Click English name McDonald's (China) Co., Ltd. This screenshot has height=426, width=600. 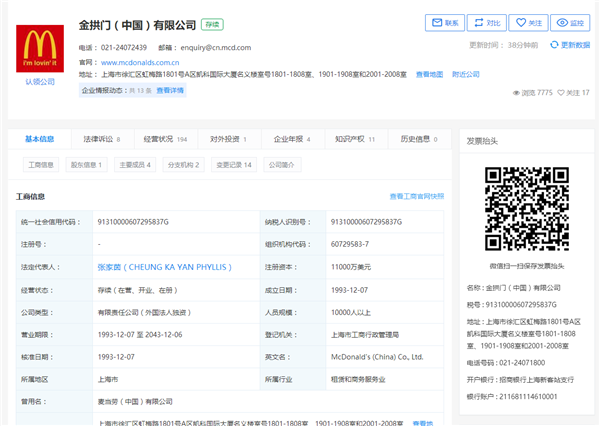pyautogui.click(x=377, y=357)
